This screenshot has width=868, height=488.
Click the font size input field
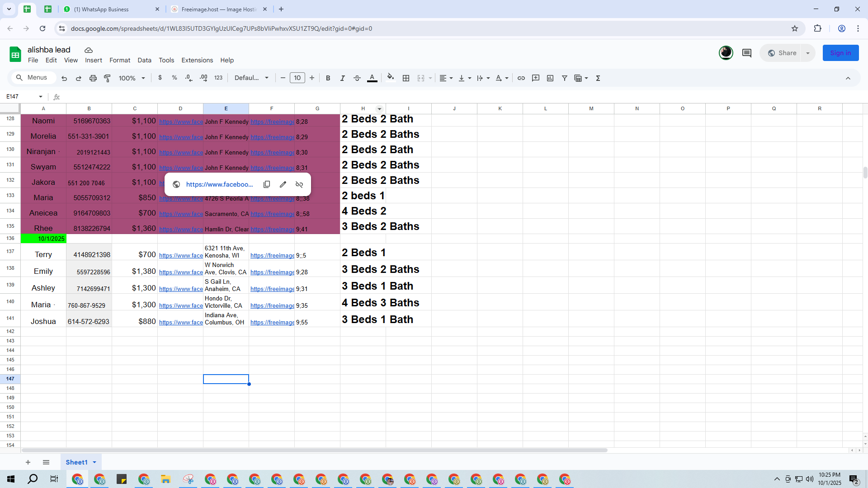[297, 78]
